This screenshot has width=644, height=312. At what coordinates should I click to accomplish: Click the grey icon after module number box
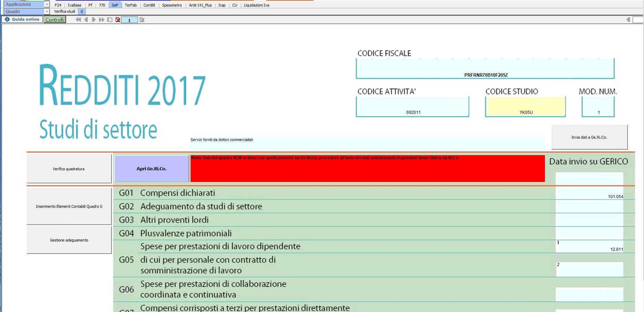click(142, 20)
